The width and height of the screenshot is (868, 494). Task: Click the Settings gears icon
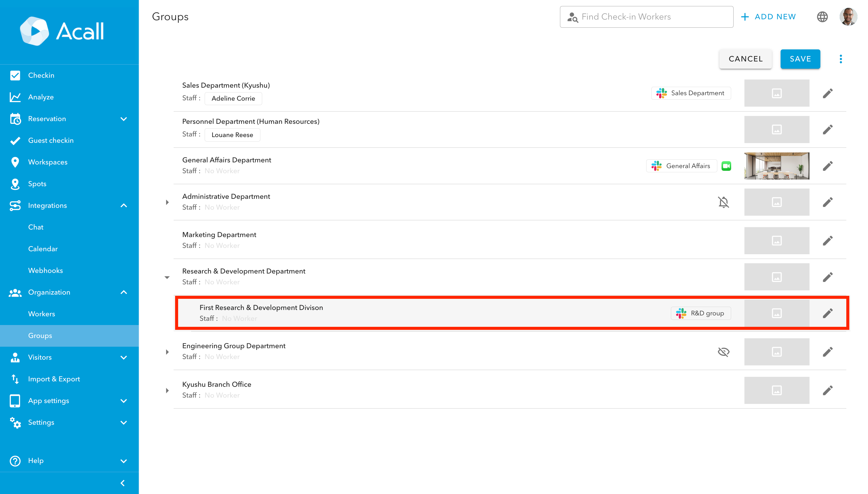click(x=15, y=422)
